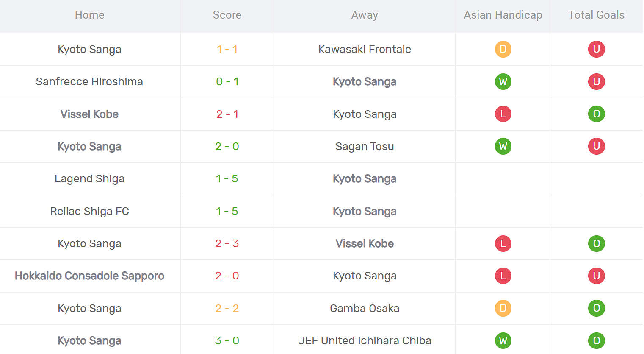The width and height of the screenshot is (644, 354).
Task: Click the Draw badge in Gamba Osaka row
Action: click(503, 308)
